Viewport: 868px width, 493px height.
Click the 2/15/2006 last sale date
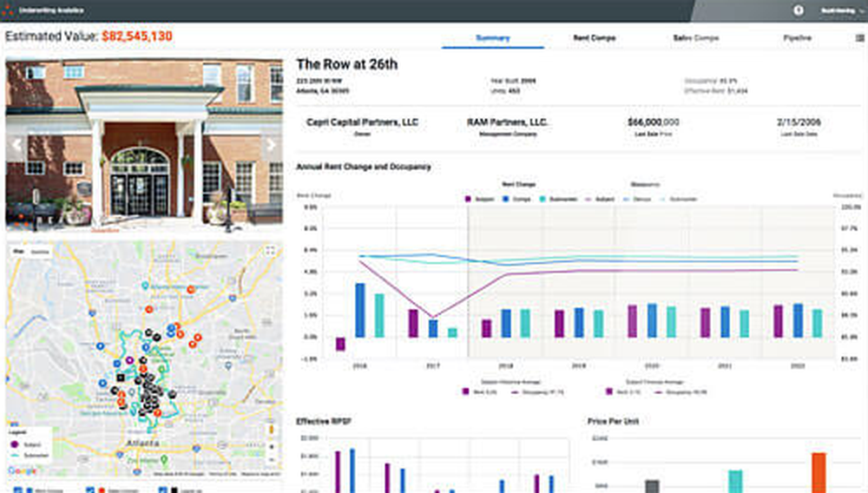[799, 122]
